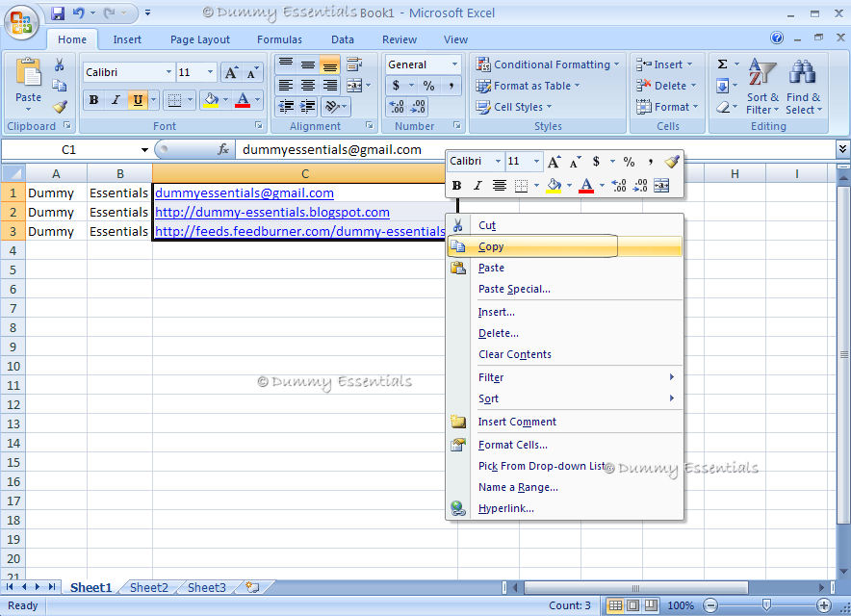
Task: Expand Conditional Formatting menu
Action: tap(548, 64)
